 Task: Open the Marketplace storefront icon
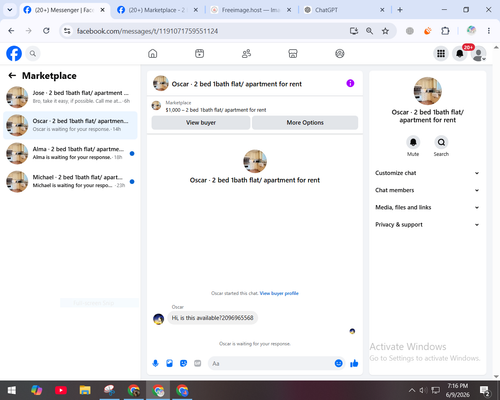click(293, 53)
